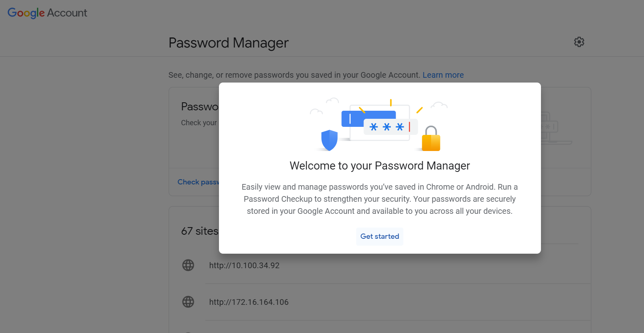Click the dialog's description paragraph
Viewport: 644px width, 333px height.
(380, 199)
